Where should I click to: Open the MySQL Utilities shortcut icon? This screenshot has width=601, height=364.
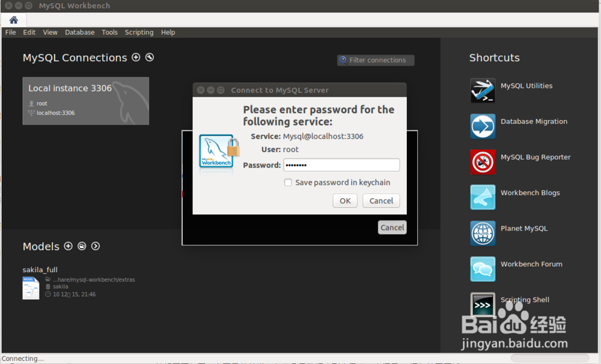483,91
